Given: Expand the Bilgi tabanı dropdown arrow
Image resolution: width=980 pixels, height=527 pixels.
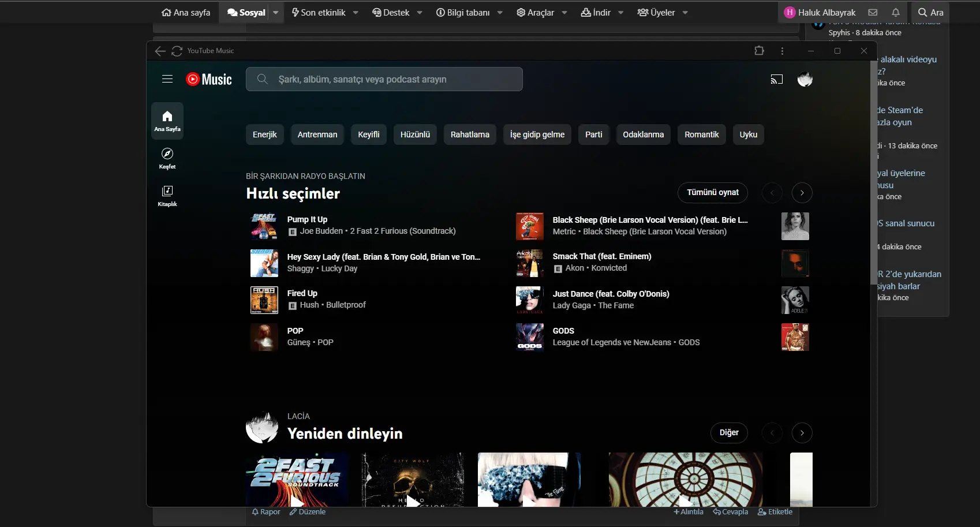Looking at the screenshot, I should coord(500,12).
